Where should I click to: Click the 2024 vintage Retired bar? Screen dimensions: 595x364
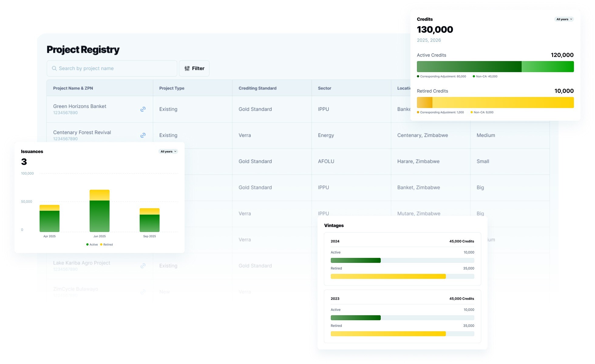coord(403,276)
